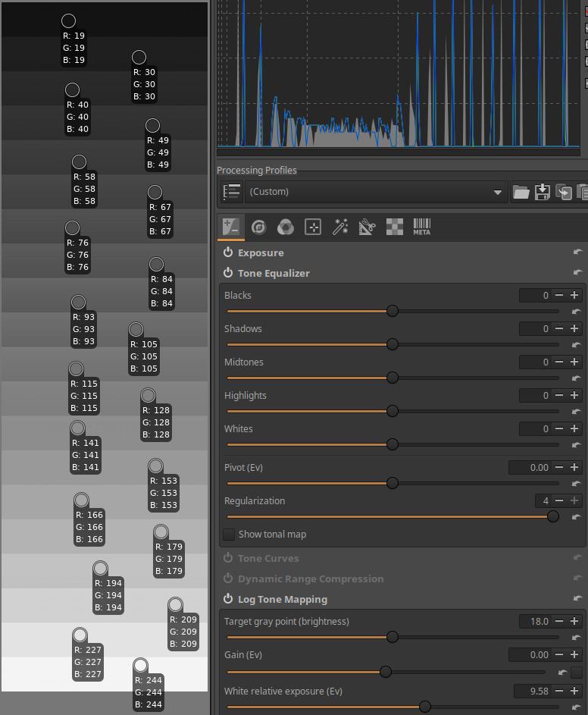Enable the Show tonal map checkbox
The image size is (588, 715).
point(229,534)
